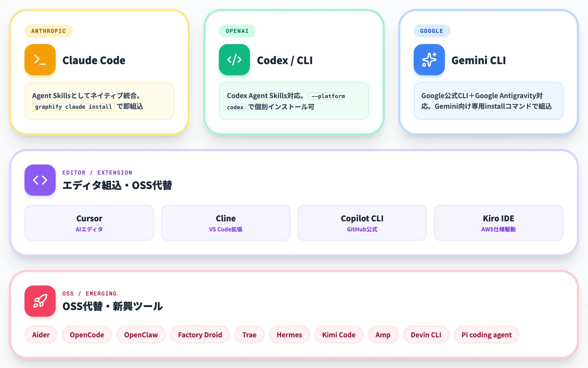Viewport: 588px width, 368px height.
Task: Click the purple editor chevrons icon
Action: pos(40,180)
